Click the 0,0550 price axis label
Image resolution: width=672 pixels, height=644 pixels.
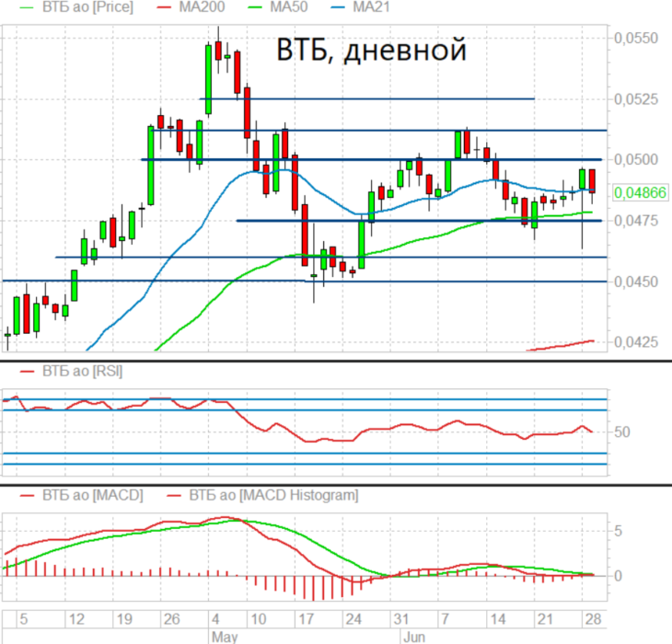coord(636,38)
